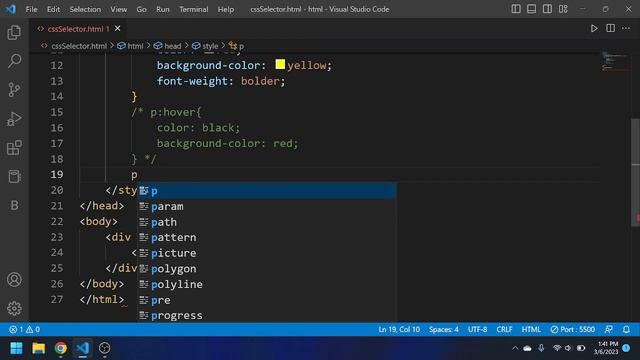Open the View menu

pyautogui.click(x=118, y=9)
